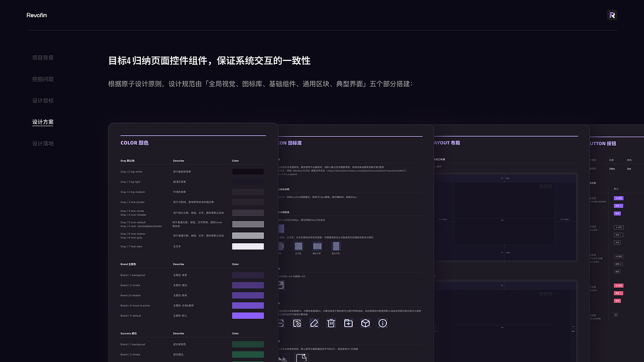Select the 正方形 square icon shape sample
The height and width of the screenshot is (362, 644).
[x=298, y=246]
